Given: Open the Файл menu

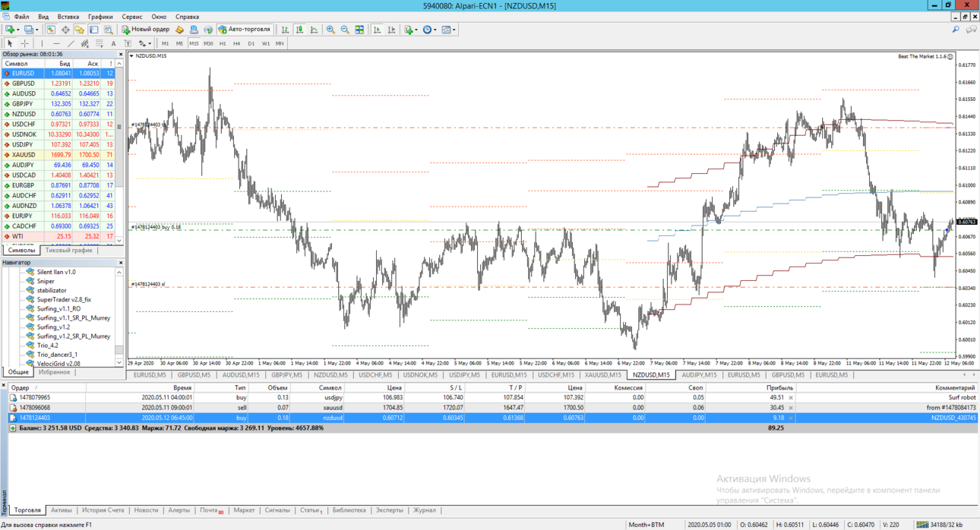Looking at the screenshot, I should 21,16.
